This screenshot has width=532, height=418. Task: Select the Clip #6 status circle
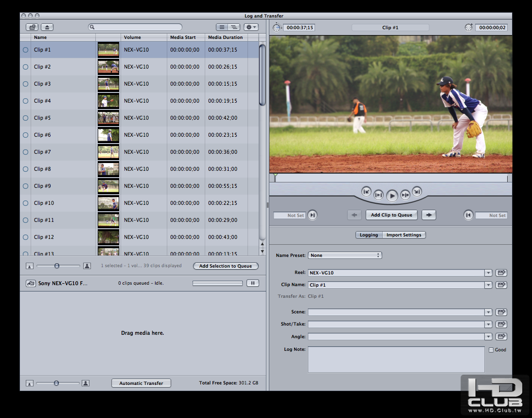pos(25,135)
